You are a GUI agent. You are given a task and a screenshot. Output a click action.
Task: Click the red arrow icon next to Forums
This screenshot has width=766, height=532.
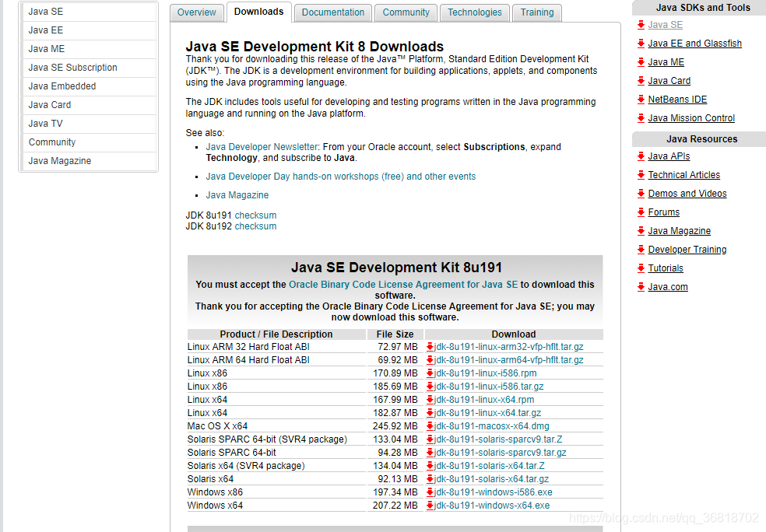(641, 212)
